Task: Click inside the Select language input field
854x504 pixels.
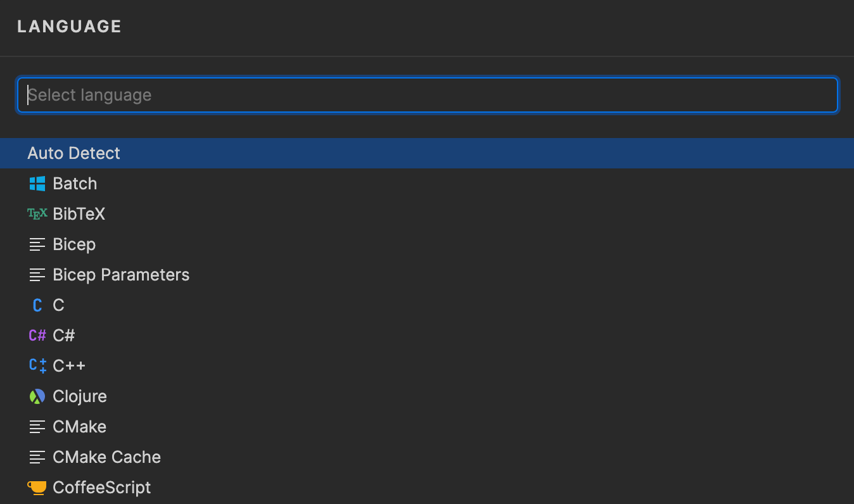Action: tap(427, 94)
